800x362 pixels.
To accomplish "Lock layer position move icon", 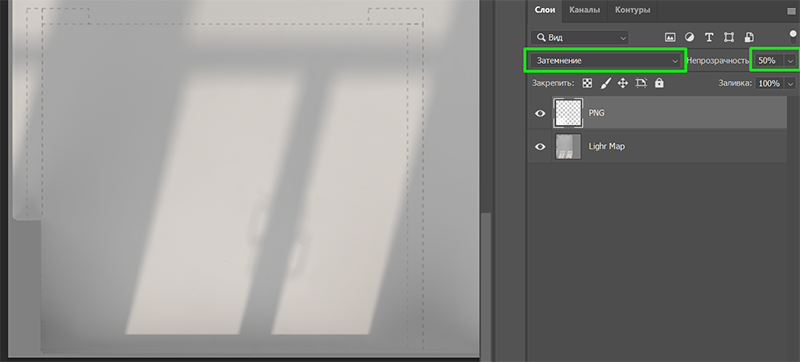I will [622, 83].
